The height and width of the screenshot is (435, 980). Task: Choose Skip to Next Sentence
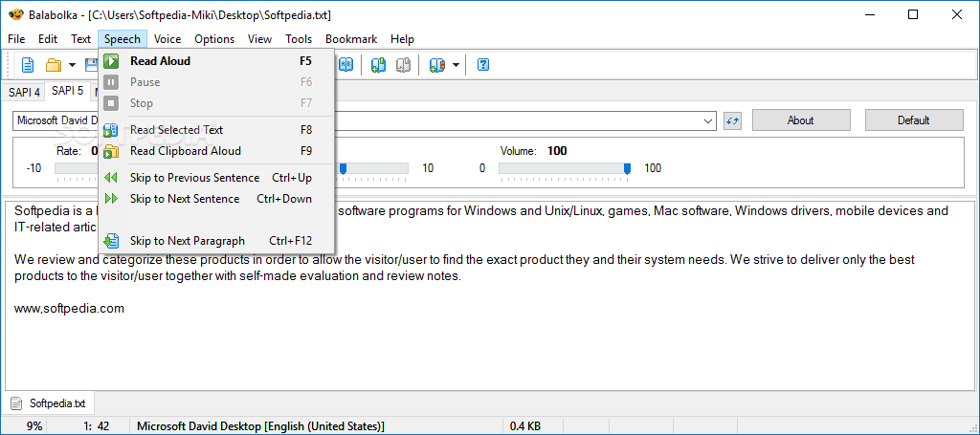[217, 199]
